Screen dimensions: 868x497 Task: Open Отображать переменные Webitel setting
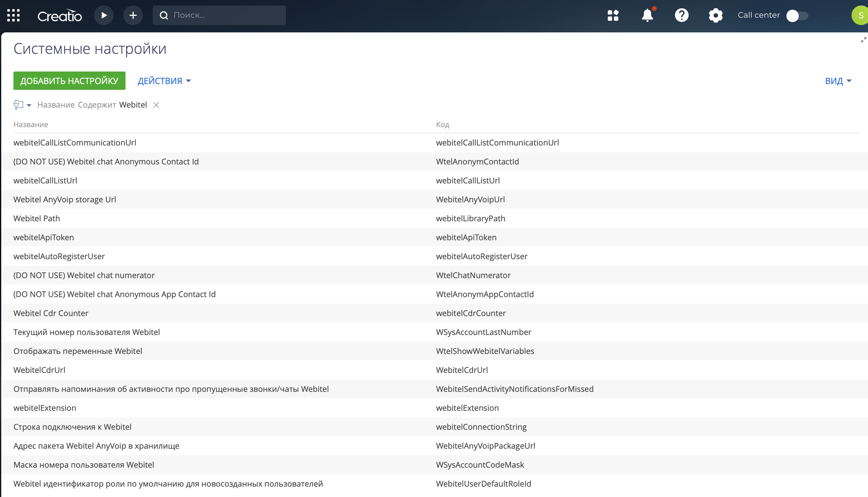[x=78, y=351]
